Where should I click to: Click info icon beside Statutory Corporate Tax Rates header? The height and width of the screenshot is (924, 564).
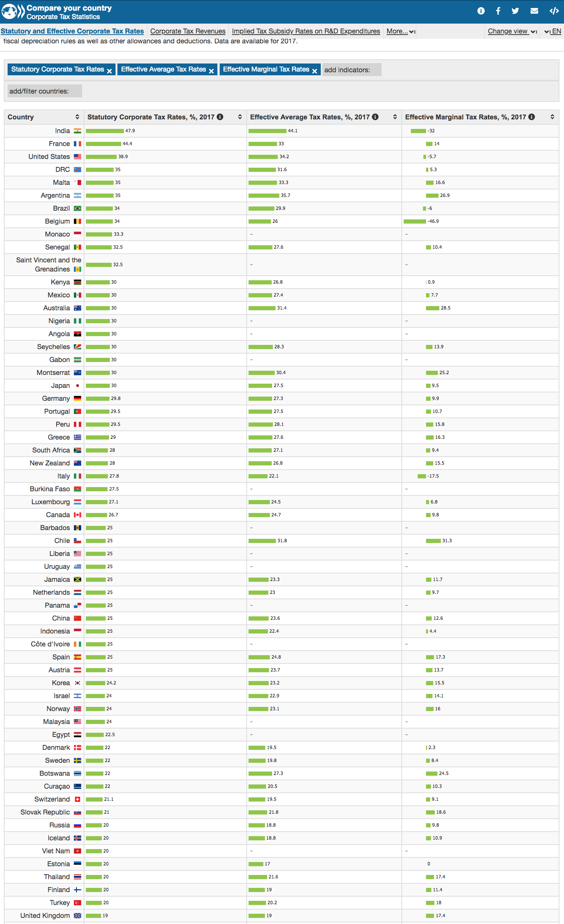point(220,117)
